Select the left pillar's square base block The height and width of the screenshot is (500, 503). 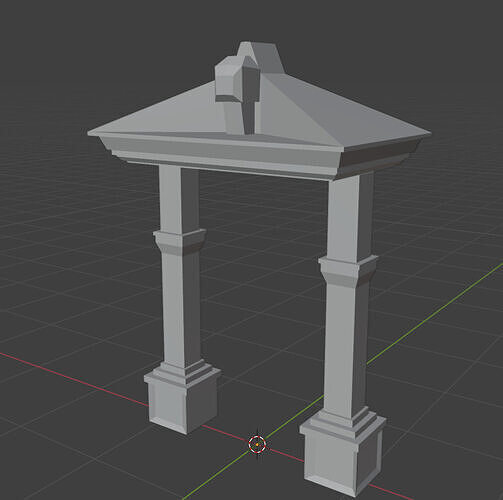pos(183,403)
